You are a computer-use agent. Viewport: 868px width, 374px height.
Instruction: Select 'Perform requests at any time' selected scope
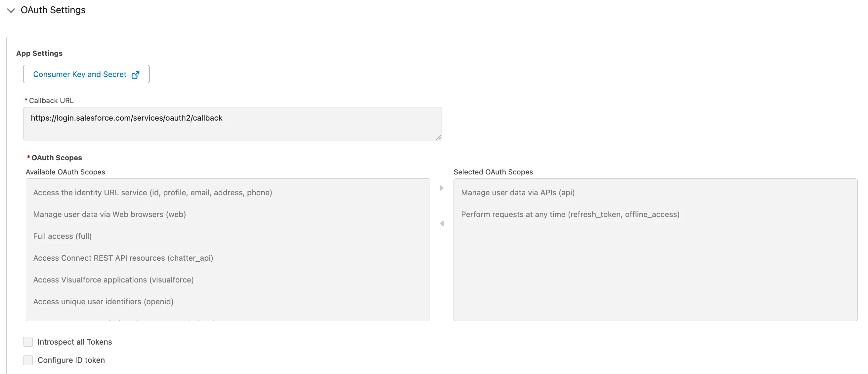tap(655, 214)
